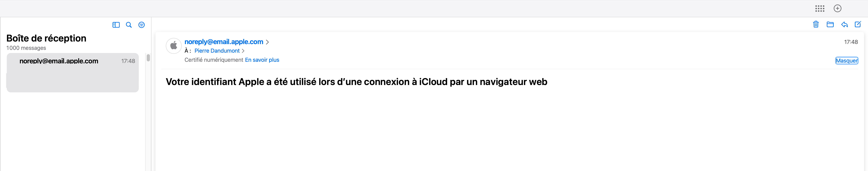
Task: Select the noreply@email.apple.com message in the list
Action: pos(72,72)
